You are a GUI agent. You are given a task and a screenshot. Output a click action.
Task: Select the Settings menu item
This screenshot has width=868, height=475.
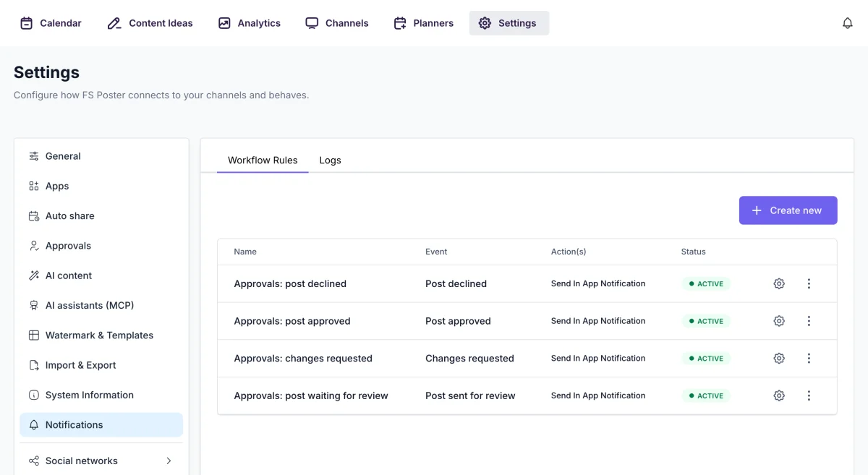click(509, 23)
